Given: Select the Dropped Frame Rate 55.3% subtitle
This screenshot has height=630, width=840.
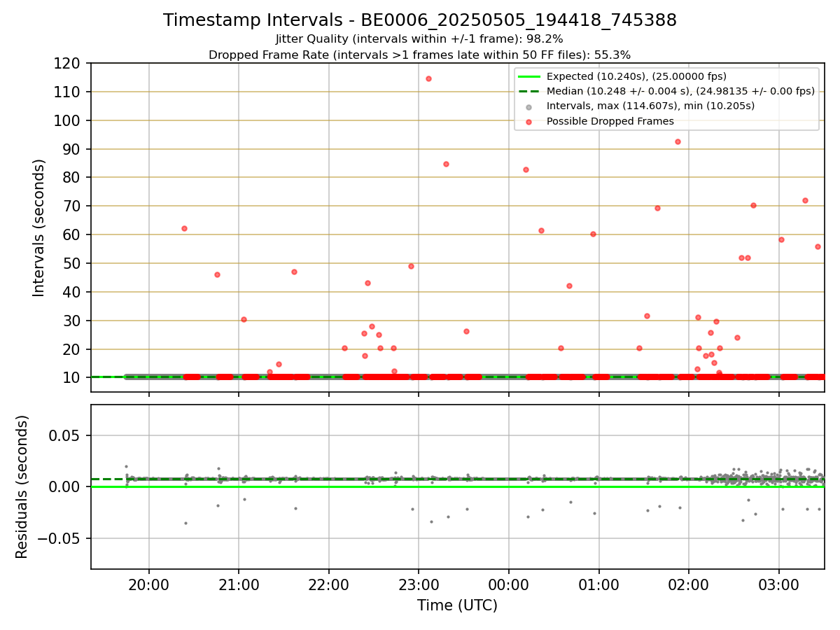Looking at the screenshot, I should point(420,55).
